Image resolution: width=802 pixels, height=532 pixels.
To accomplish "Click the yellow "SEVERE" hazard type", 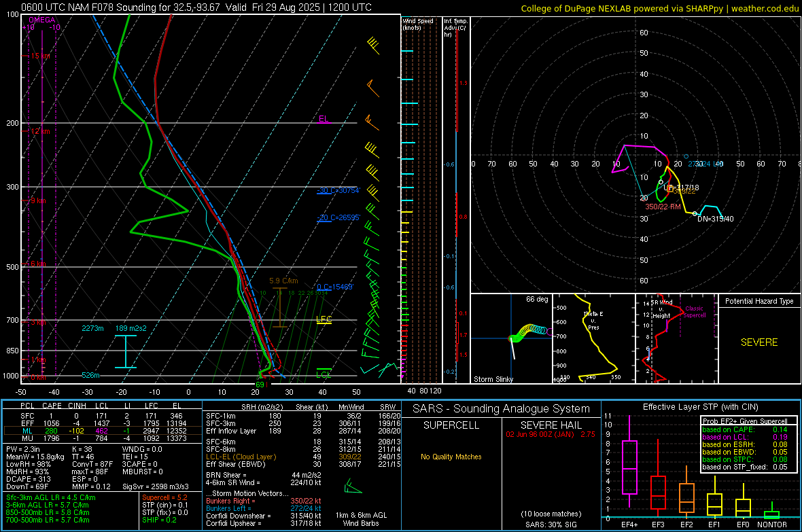I will pyautogui.click(x=759, y=342).
